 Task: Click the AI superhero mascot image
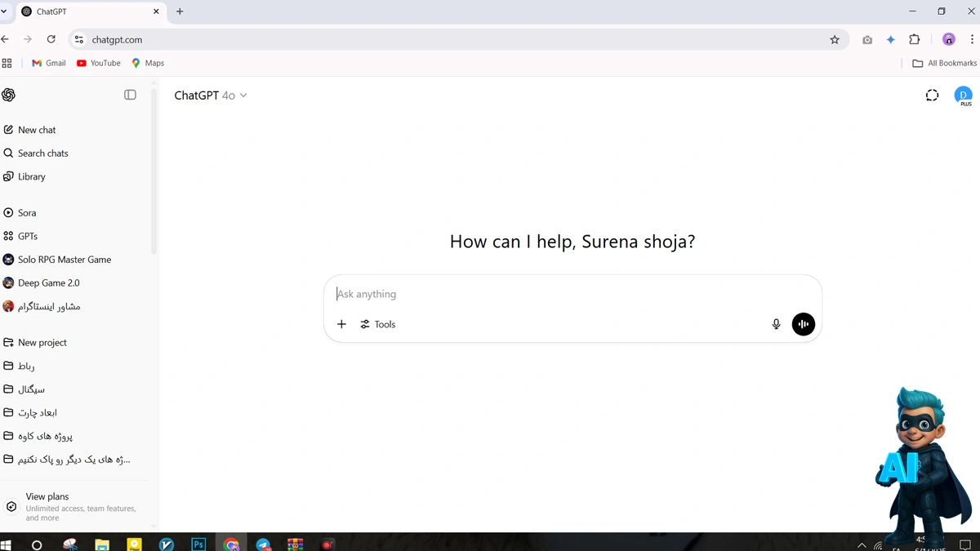[x=925, y=465]
